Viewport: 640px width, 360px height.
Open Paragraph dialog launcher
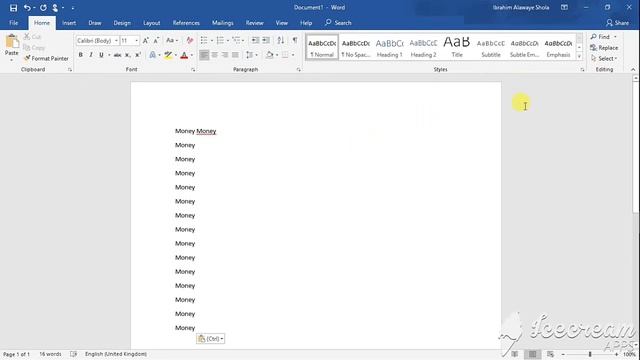click(298, 70)
